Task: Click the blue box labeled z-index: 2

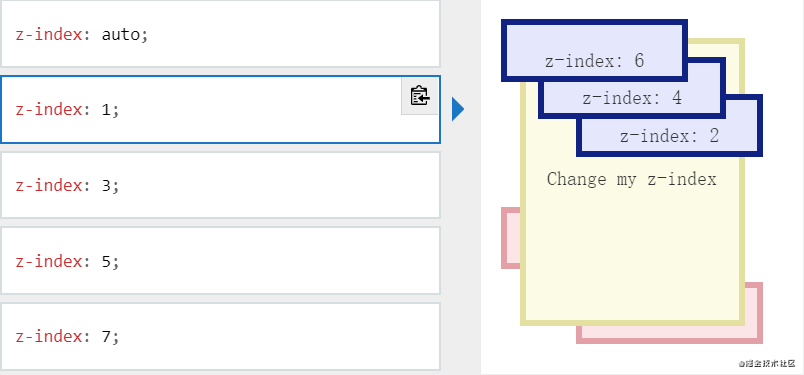Action: (670, 136)
